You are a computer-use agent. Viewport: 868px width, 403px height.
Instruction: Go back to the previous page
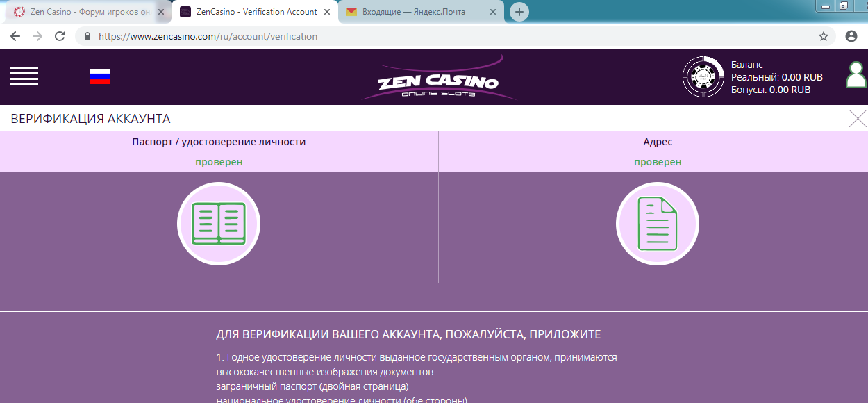click(x=15, y=36)
